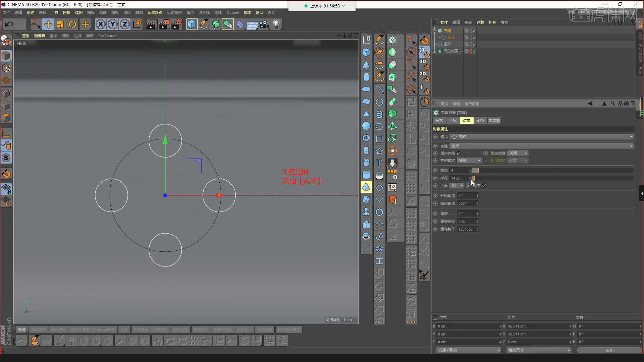644x362 pixels.
Task: Click 对象 menu in object manager
Action: [x=480, y=22]
